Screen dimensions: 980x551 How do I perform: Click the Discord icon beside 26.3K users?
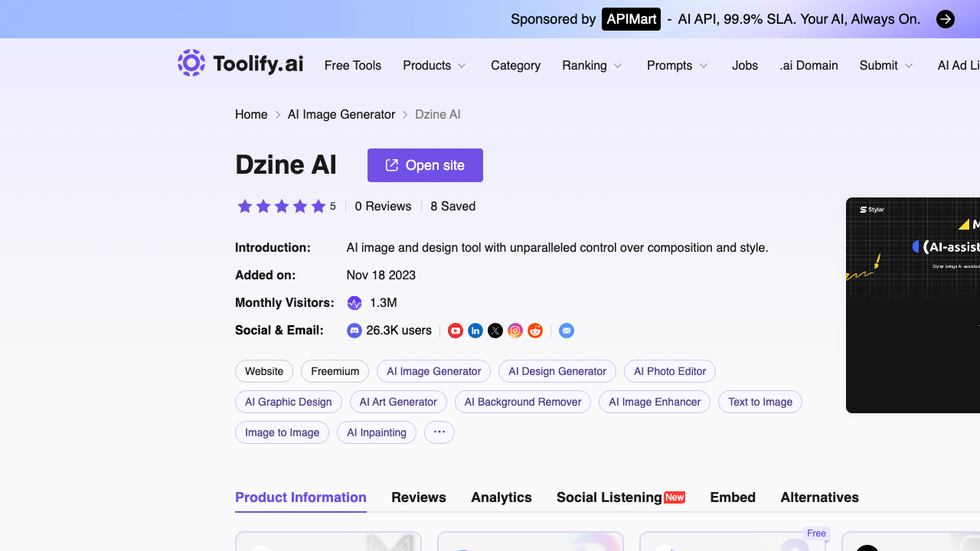pos(354,331)
